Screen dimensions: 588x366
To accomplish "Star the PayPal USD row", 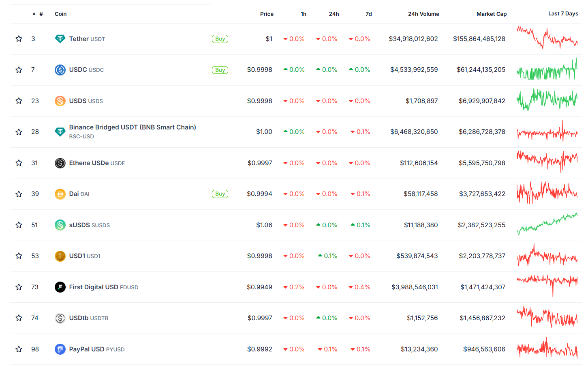I will tap(19, 349).
